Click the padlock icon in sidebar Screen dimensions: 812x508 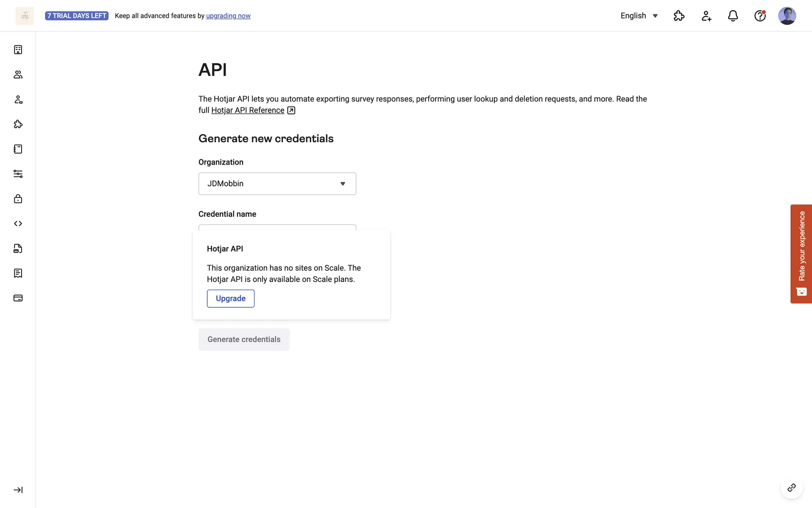(18, 199)
